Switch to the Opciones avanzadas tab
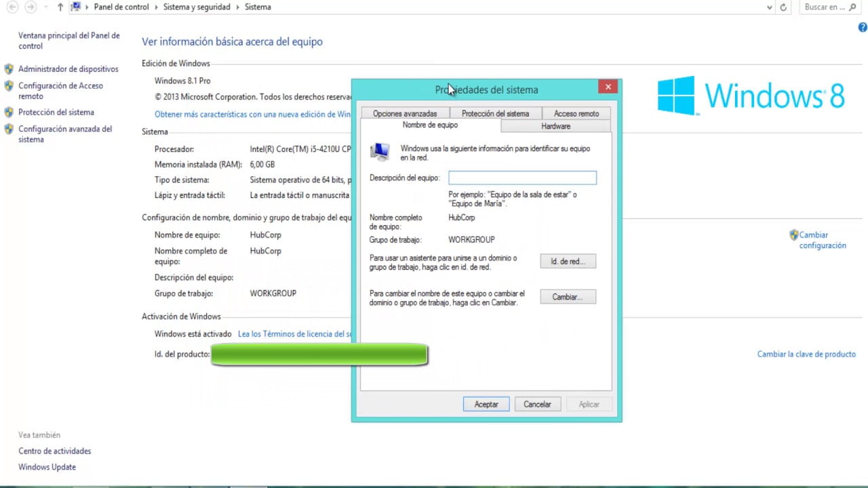This screenshot has height=488, width=868. point(405,113)
